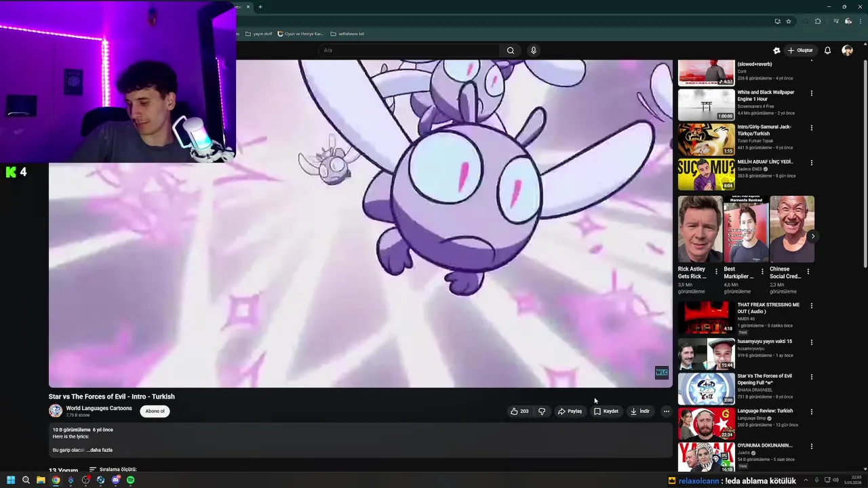Close the current browser tab
Image resolution: width=868 pixels, height=488 pixels.
[248, 7]
